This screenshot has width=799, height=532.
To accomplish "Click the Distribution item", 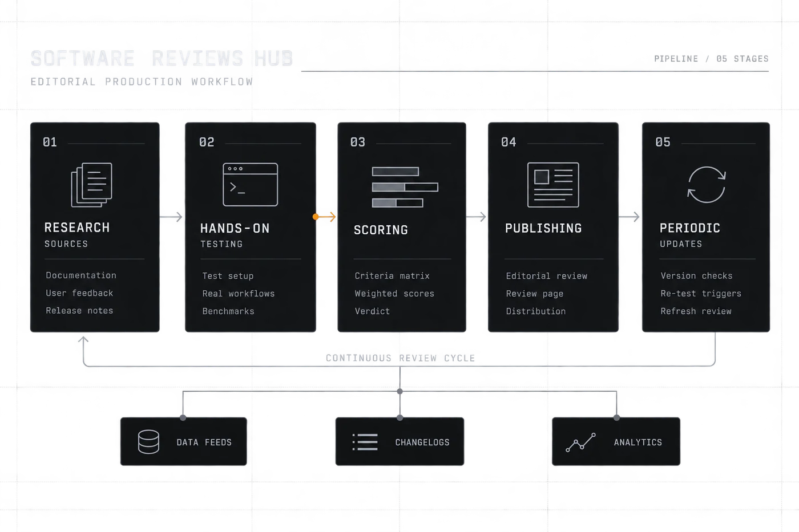I will tap(536, 311).
